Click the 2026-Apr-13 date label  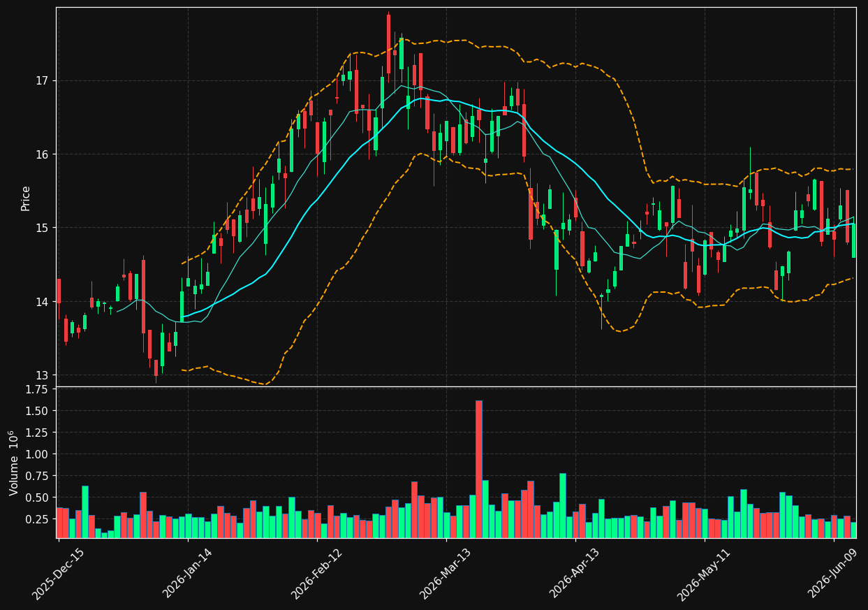575,573
